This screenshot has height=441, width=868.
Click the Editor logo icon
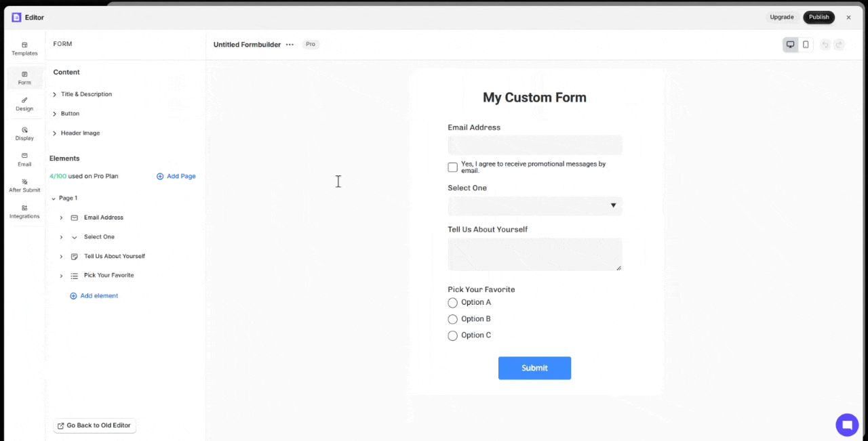(16, 18)
